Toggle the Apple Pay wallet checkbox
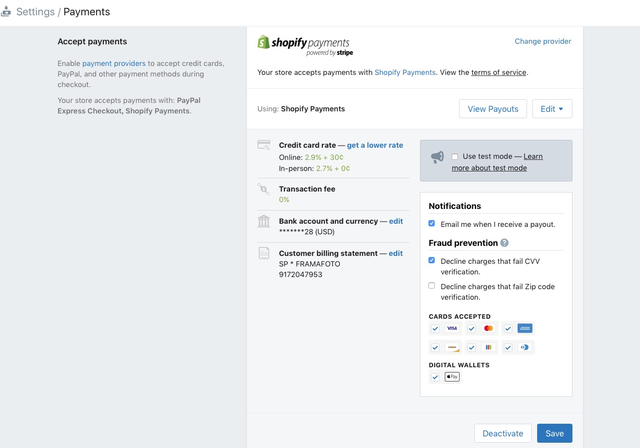 pyautogui.click(x=435, y=377)
